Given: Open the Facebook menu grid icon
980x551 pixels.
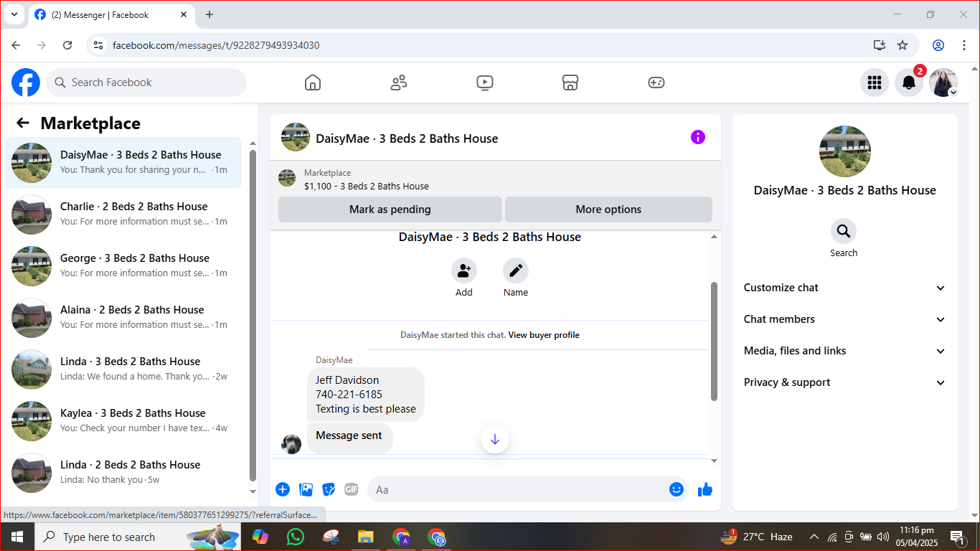Looking at the screenshot, I should [875, 83].
